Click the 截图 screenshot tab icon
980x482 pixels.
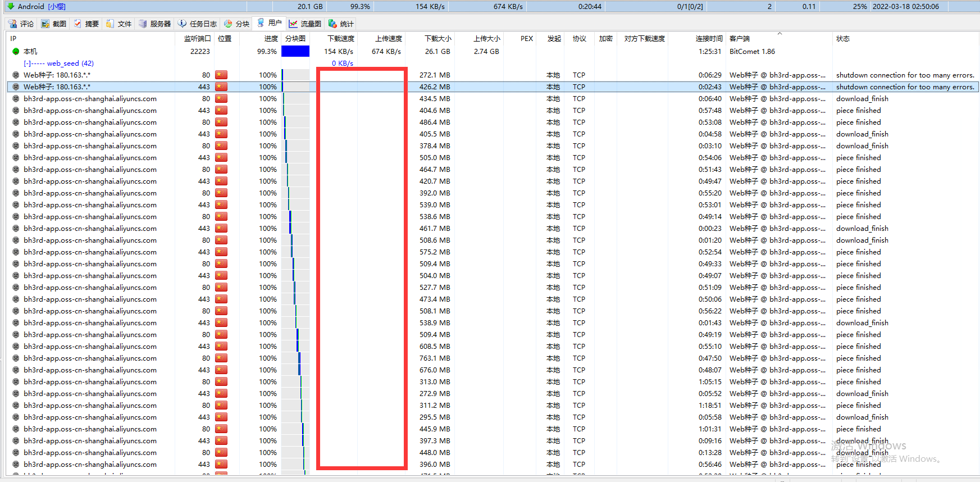45,24
